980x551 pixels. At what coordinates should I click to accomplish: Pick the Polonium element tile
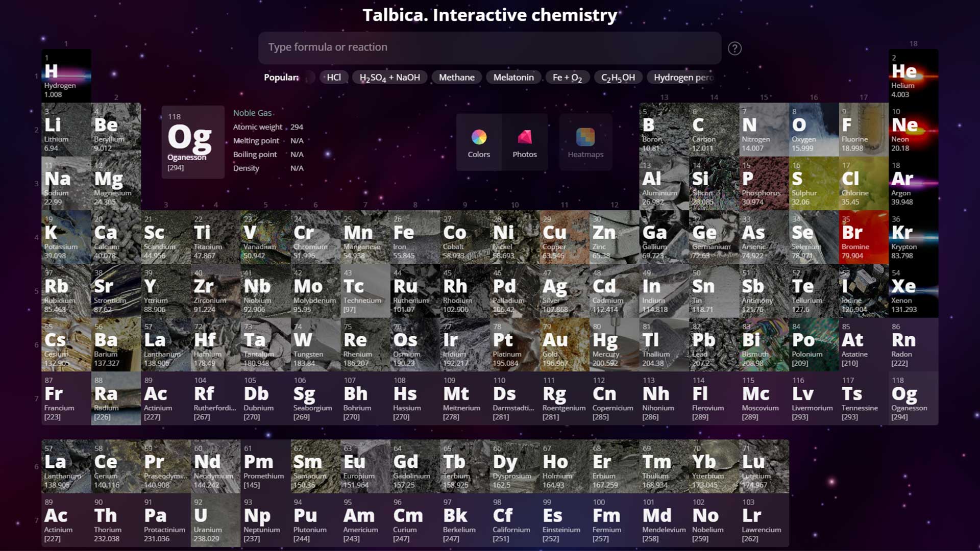[814, 345]
